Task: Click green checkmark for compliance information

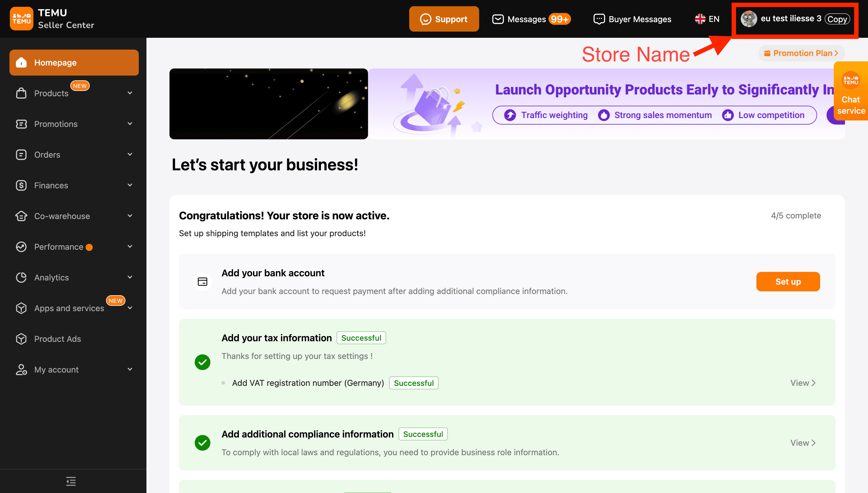Action: tap(203, 443)
